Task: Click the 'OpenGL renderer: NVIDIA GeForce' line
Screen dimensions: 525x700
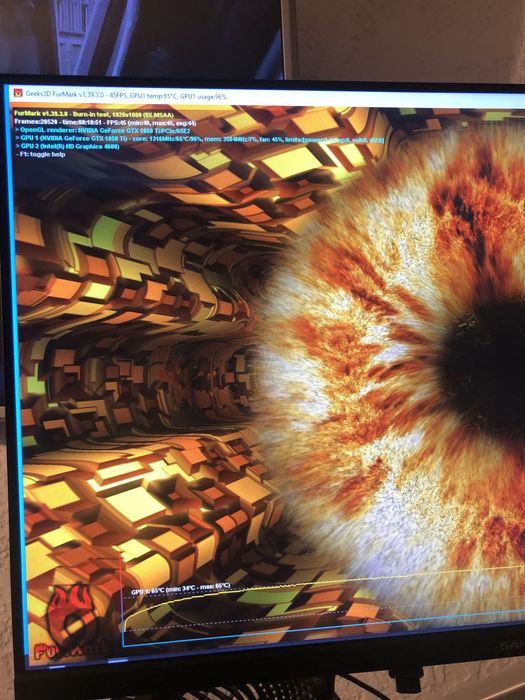Action: tap(103, 130)
